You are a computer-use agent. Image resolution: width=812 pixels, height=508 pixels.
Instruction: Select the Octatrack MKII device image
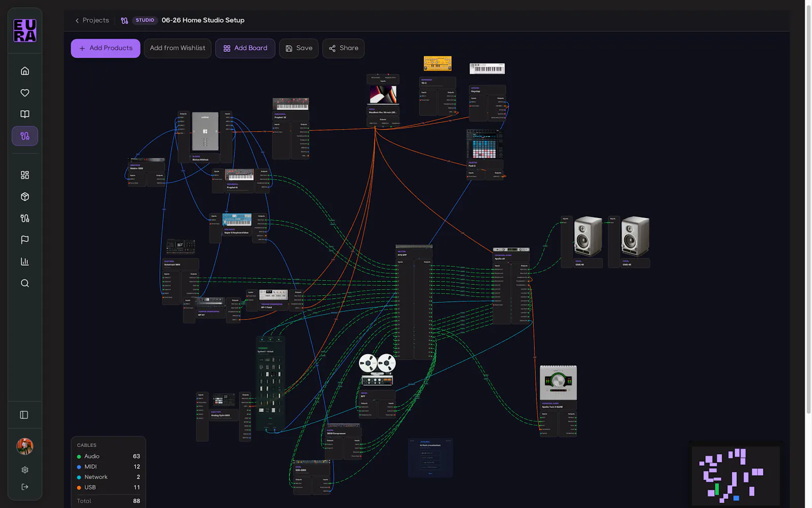click(x=181, y=247)
